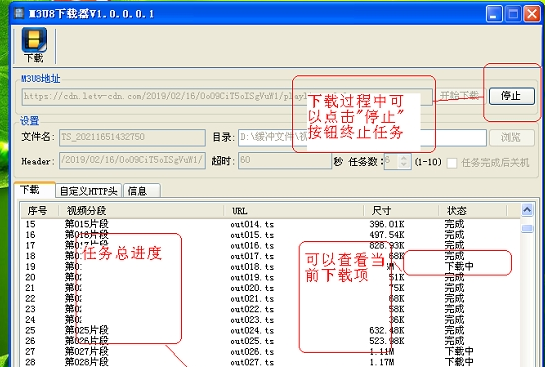
Task: Click 下载中 status in row 28
Action: coord(459,362)
